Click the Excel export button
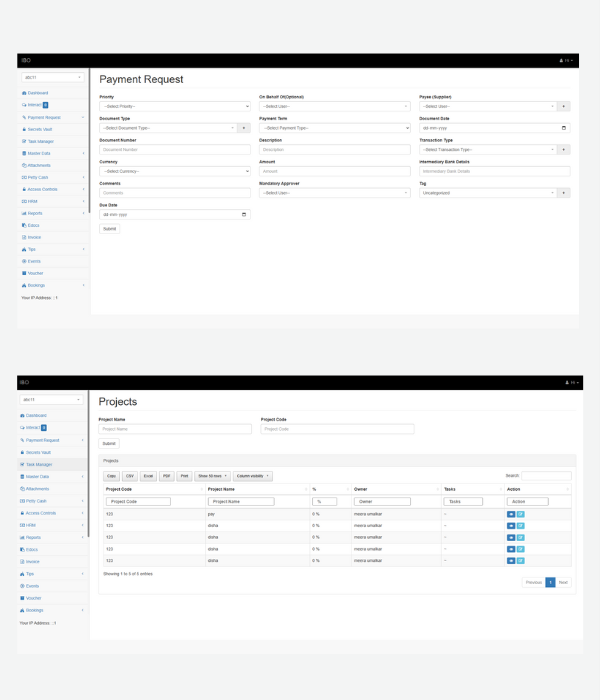600x700 pixels. 148,476
